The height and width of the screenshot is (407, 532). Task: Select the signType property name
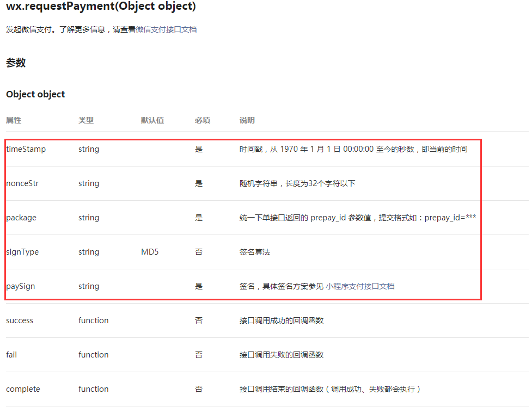pyautogui.click(x=22, y=252)
